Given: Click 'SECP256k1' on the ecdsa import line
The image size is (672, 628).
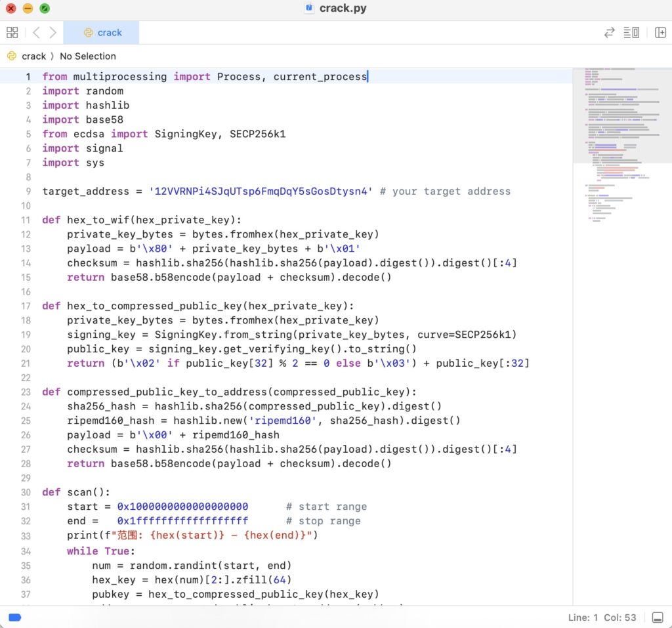Looking at the screenshot, I should pyautogui.click(x=257, y=134).
